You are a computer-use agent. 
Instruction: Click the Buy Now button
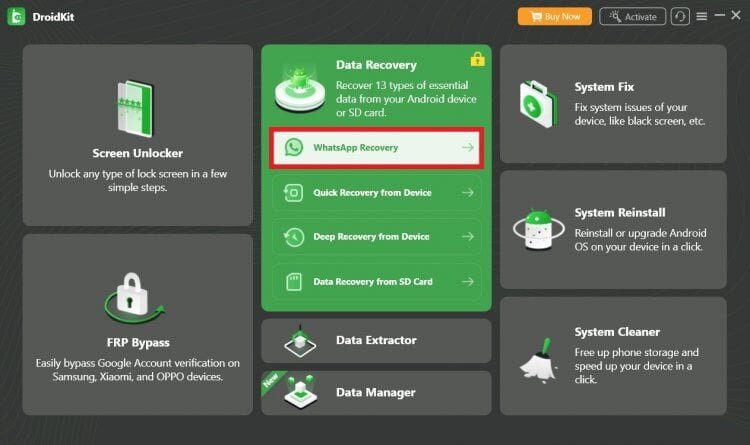554,17
